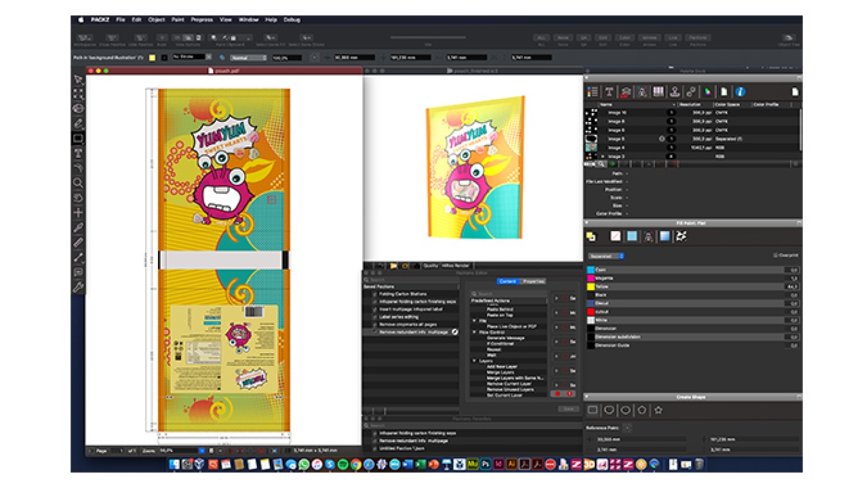This screenshot has width=868, height=488.
Task: Toggle the All layer filter button
Action: tap(541, 39)
